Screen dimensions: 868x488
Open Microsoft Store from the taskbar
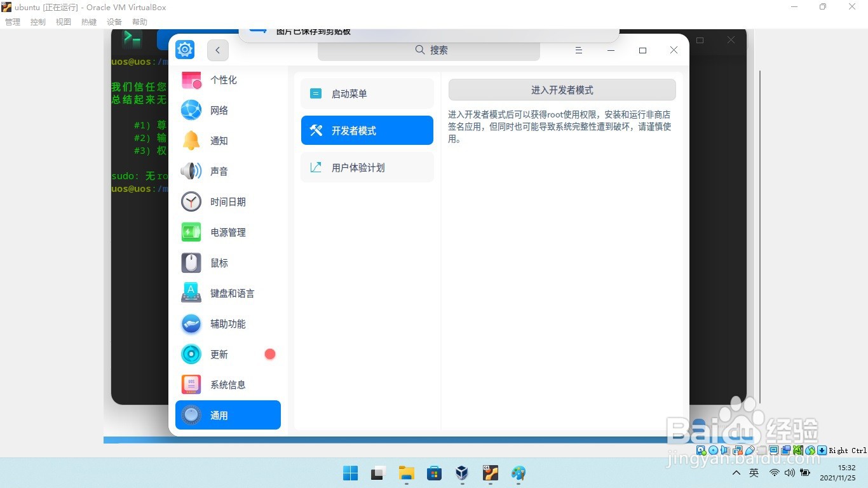[x=434, y=473]
